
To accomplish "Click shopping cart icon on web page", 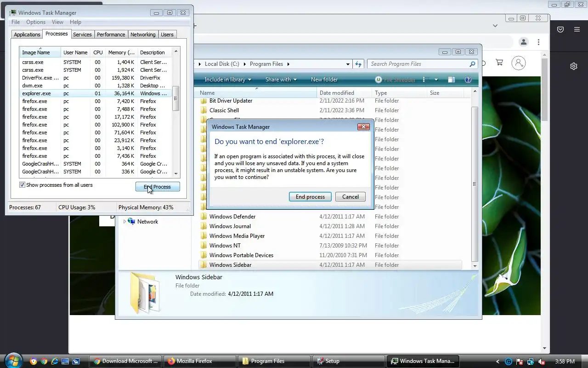I will pos(499,62).
